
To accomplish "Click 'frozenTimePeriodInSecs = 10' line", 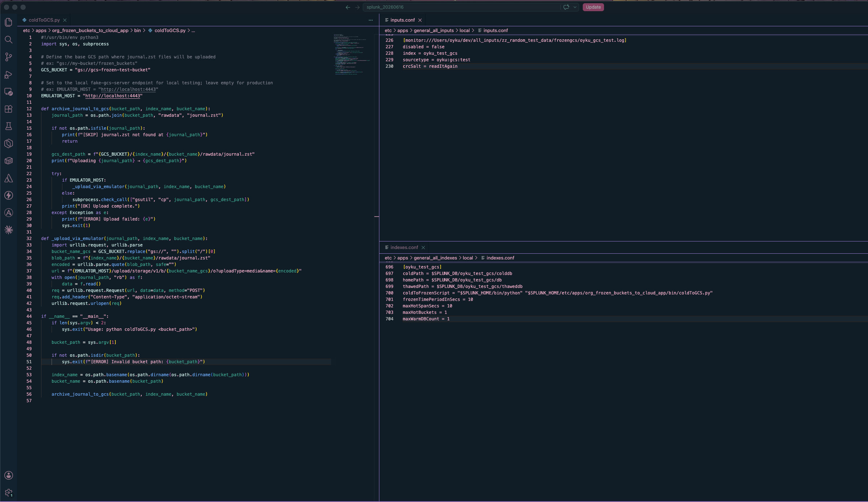I will point(438,299).
